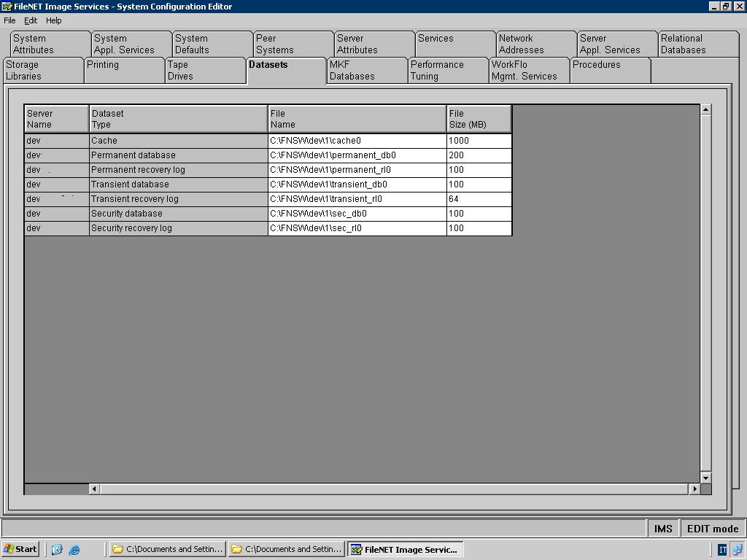Image resolution: width=747 pixels, height=560 pixels.
Task: Launch Internet Explorer from quick launch
Action: pyautogui.click(x=74, y=550)
